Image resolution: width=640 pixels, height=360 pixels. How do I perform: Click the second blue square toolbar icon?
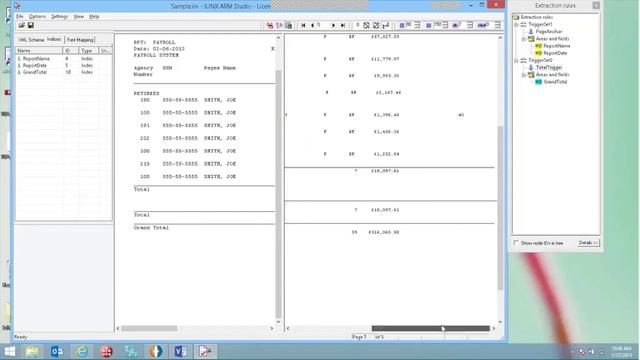[429, 25]
